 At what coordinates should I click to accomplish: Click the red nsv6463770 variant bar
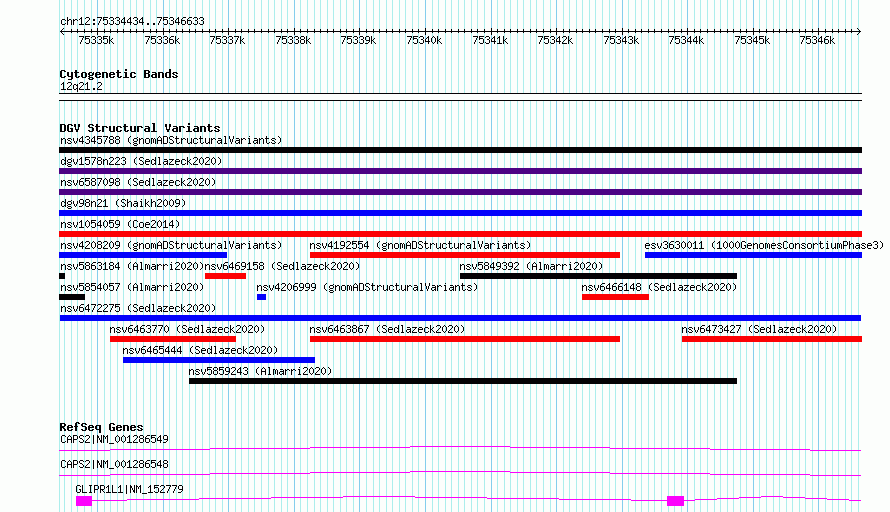point(173,339)
